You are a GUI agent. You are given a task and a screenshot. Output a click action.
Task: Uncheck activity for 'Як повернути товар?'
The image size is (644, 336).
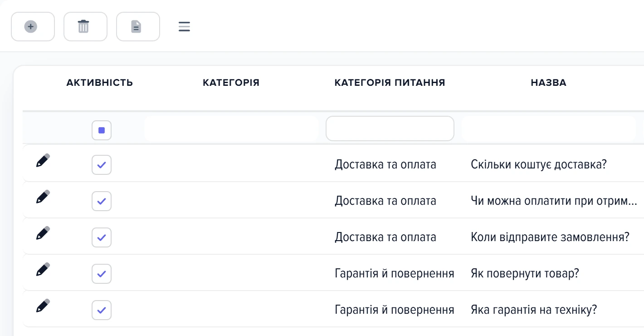[102, 274]
